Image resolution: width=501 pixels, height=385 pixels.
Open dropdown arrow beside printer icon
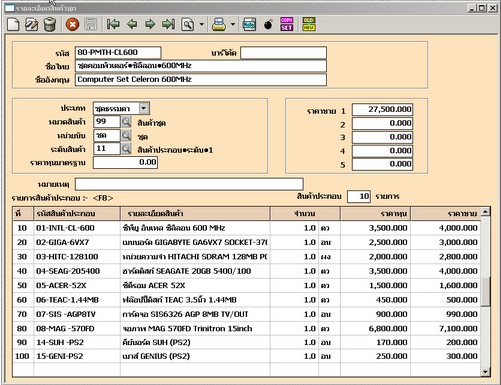[233, 25]
